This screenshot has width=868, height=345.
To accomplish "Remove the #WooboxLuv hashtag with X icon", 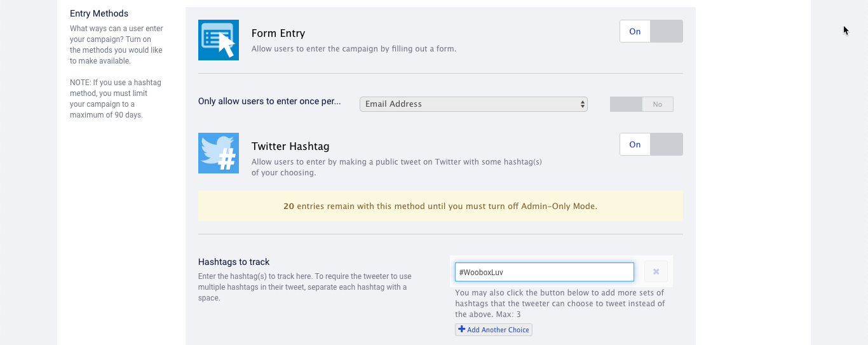I will 656,272.
